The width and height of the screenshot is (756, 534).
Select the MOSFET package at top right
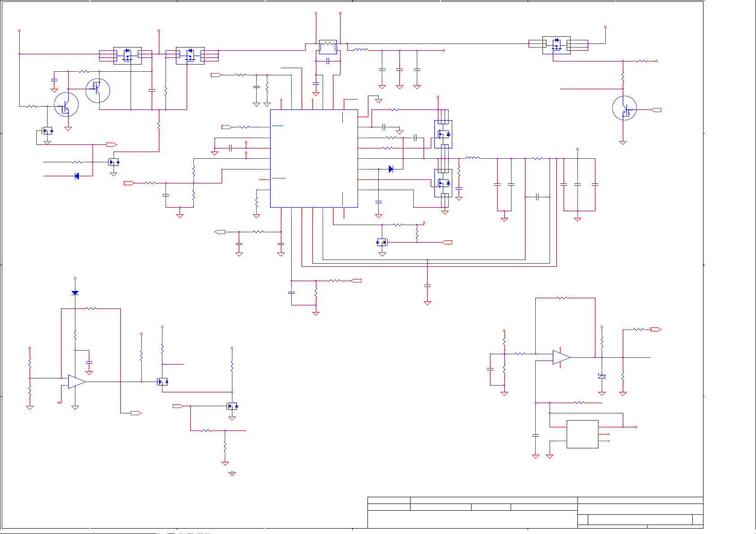point(556,45)
